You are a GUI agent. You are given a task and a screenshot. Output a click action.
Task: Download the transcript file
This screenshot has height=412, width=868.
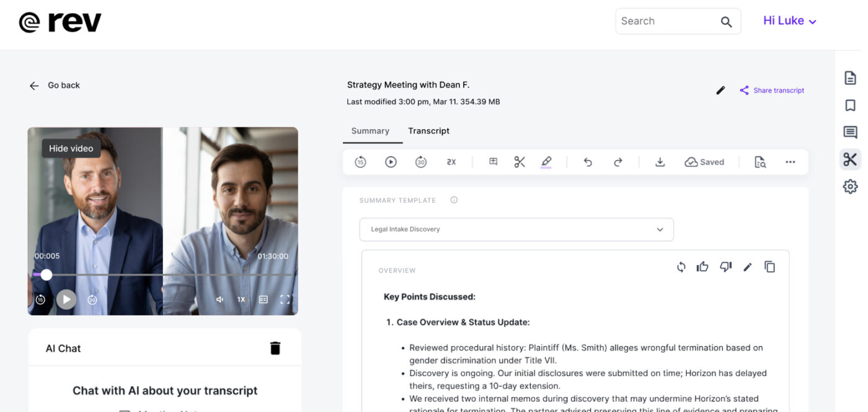[x=660, y=161]
